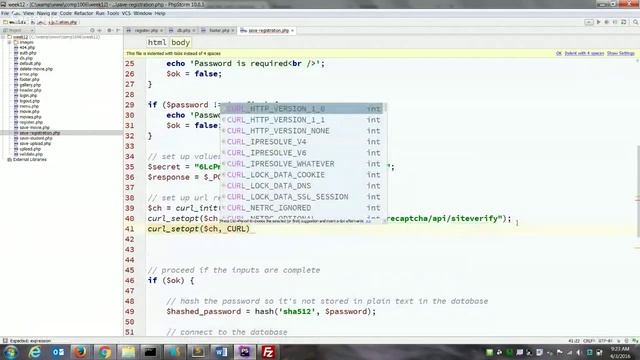Click the Run (play) toolbar icon
640x360 pixels.
click(x=598, y=22)
